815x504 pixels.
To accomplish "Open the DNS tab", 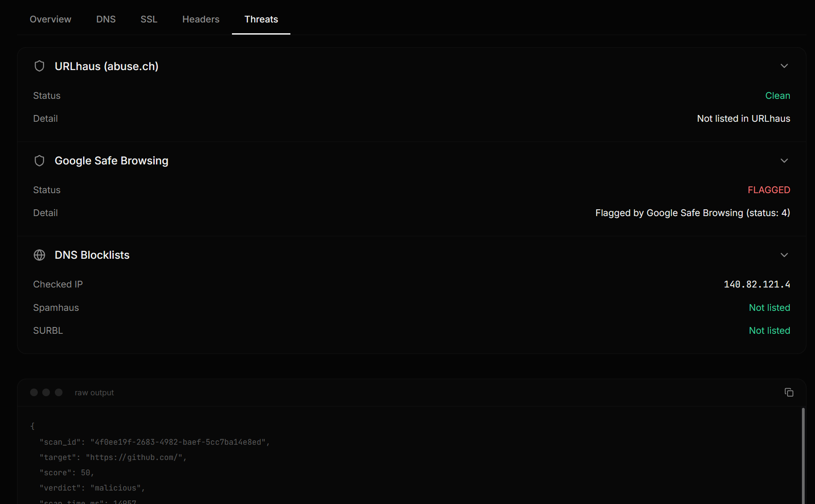I will click(106, 19).
